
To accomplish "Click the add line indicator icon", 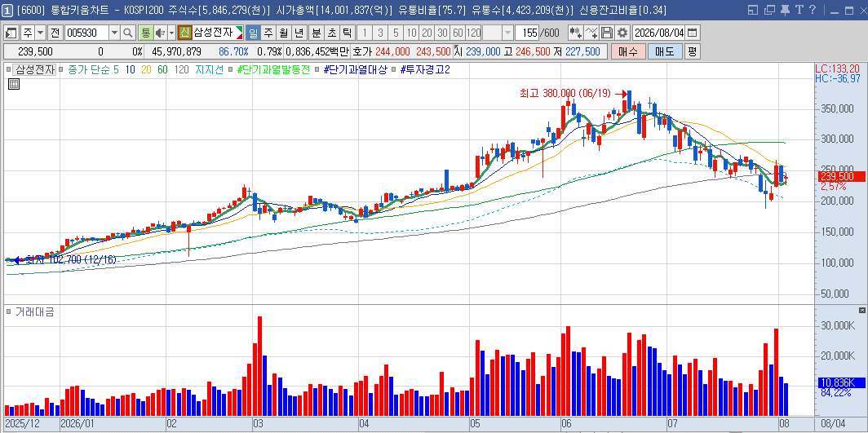I will coord(591,33).
